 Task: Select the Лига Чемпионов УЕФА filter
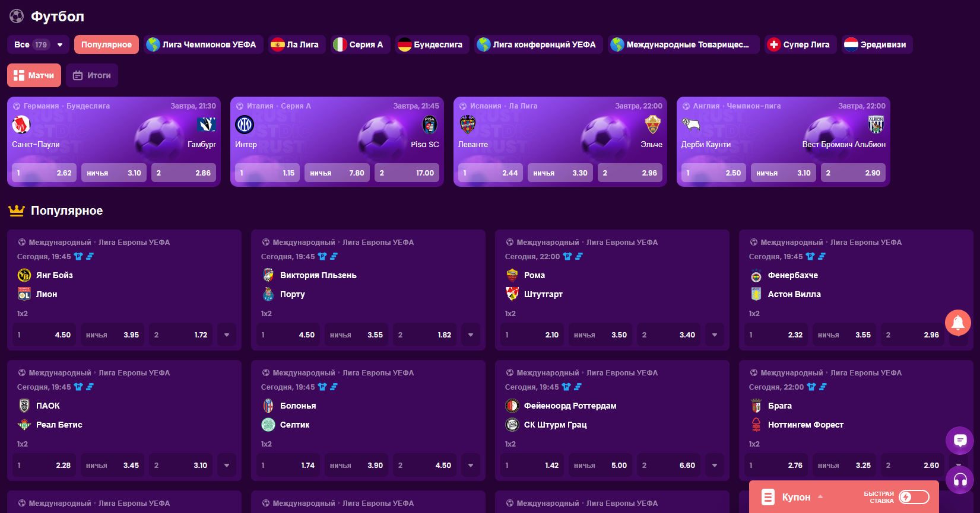[x=201, y=44]
